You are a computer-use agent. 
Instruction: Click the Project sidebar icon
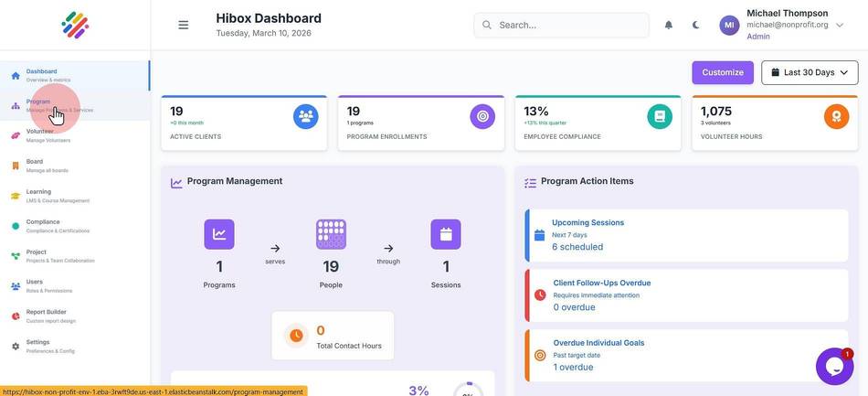tap(16, 256)
